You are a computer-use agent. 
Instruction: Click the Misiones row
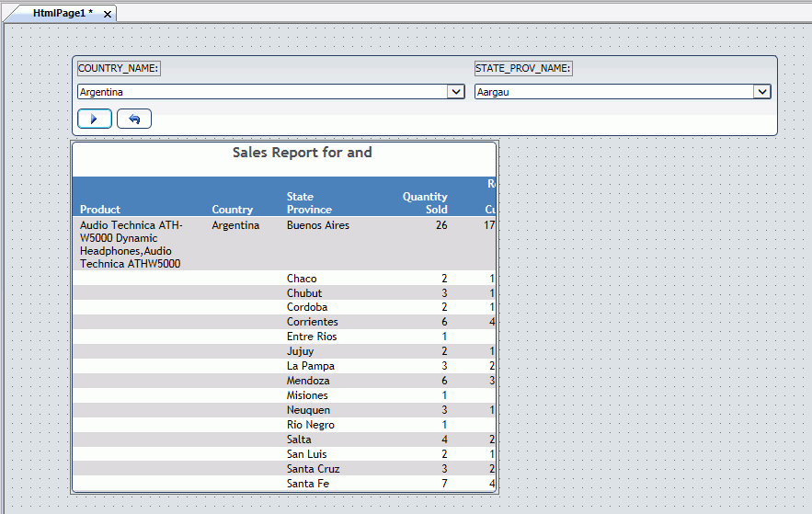pyautogui.click(x=284, y=395)
